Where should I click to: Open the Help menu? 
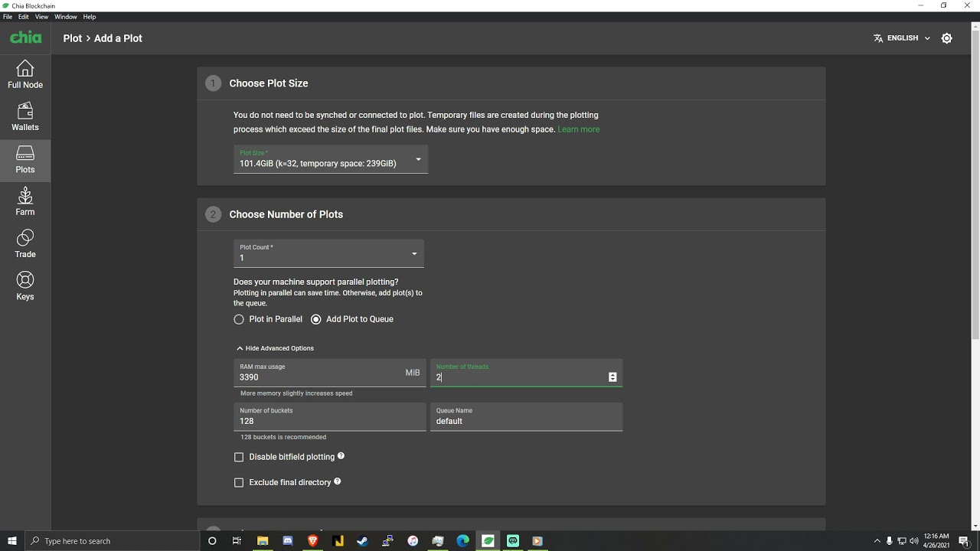pyautogui.click(x=90, y=17)
